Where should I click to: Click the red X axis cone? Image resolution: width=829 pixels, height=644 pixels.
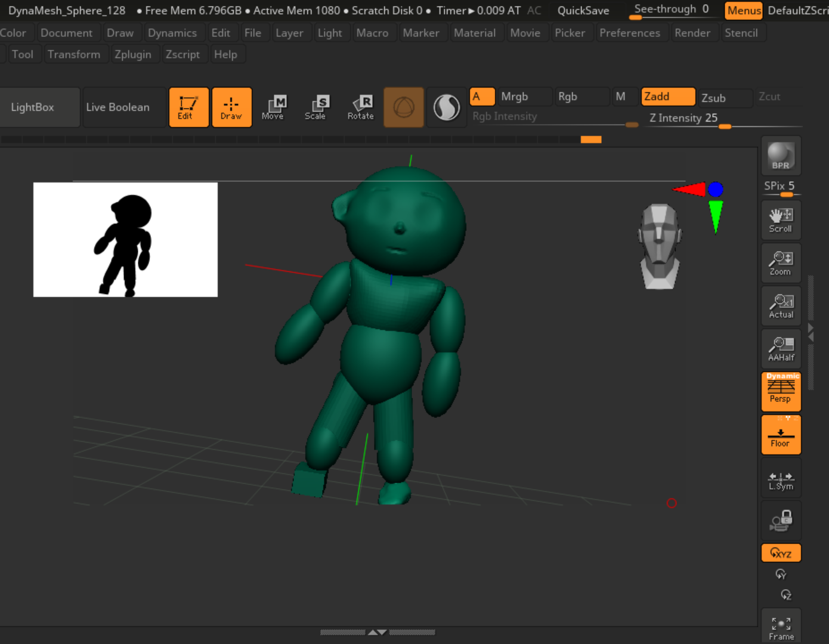coord(689,190)
